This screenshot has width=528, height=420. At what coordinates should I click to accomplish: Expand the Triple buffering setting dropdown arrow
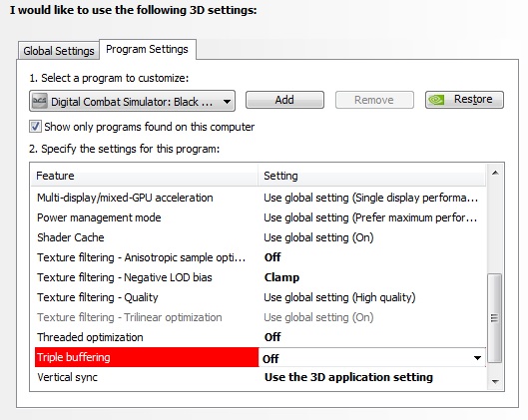477,358
